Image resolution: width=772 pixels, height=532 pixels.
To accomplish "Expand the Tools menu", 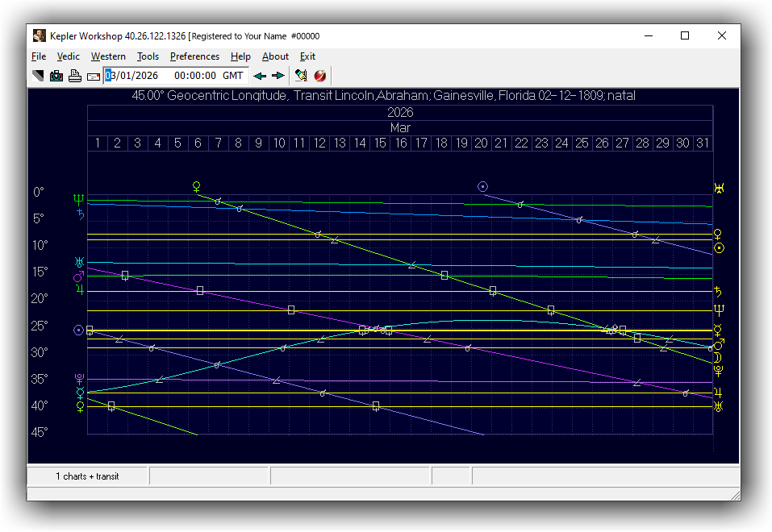I will (148, 56).
